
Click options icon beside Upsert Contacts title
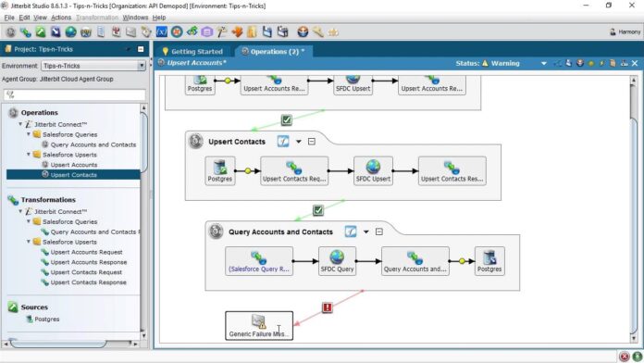point(283,142)
